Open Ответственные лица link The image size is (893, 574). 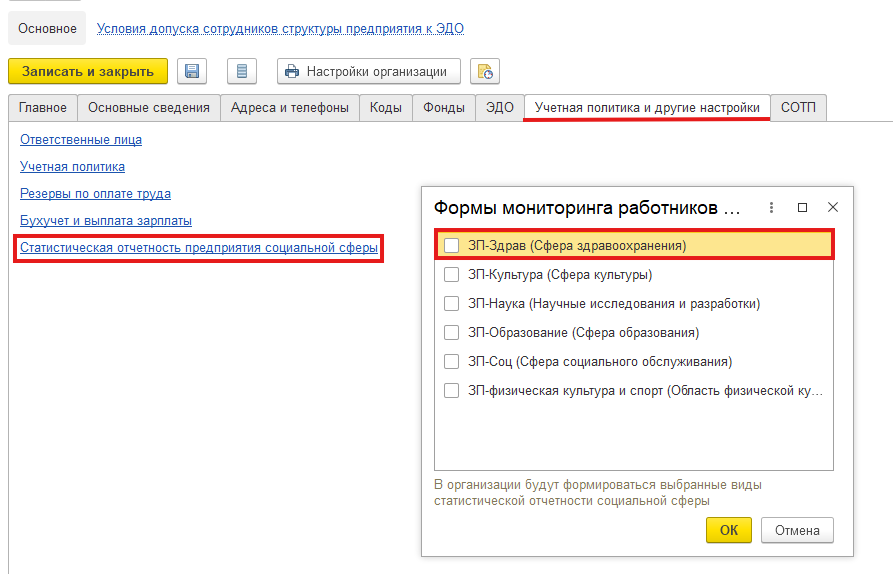pyautogui.click(x=81, y=140)
